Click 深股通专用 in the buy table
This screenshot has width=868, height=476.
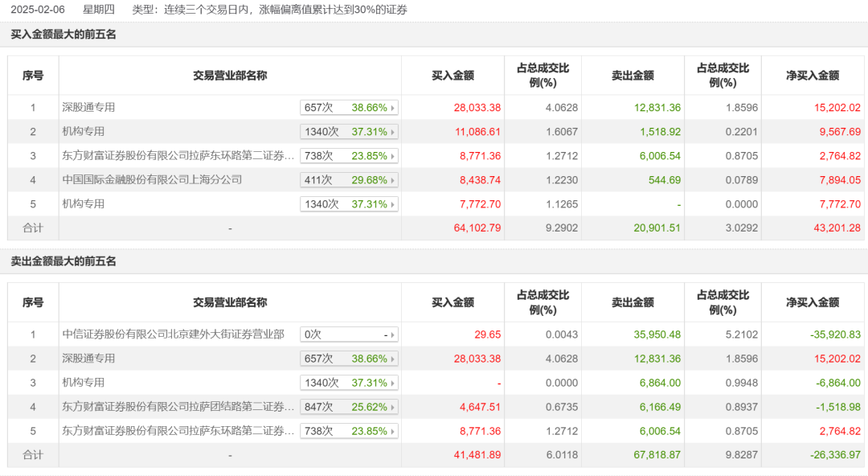click(x=88, y=108)
